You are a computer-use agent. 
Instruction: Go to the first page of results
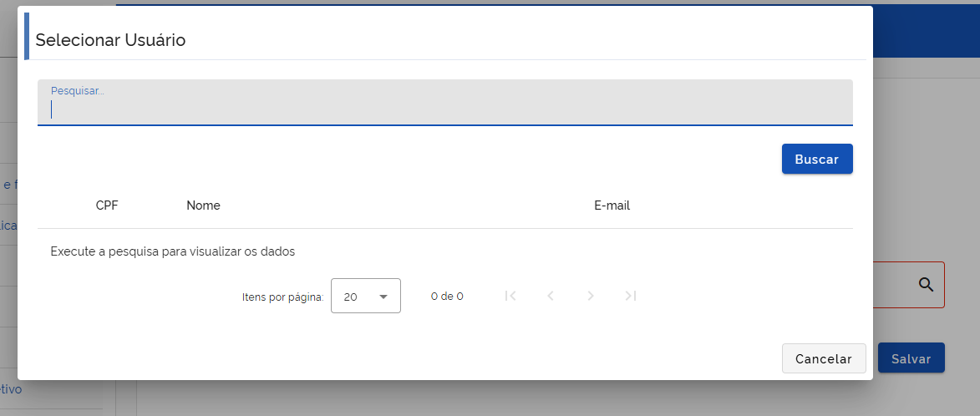pos(511,296)
